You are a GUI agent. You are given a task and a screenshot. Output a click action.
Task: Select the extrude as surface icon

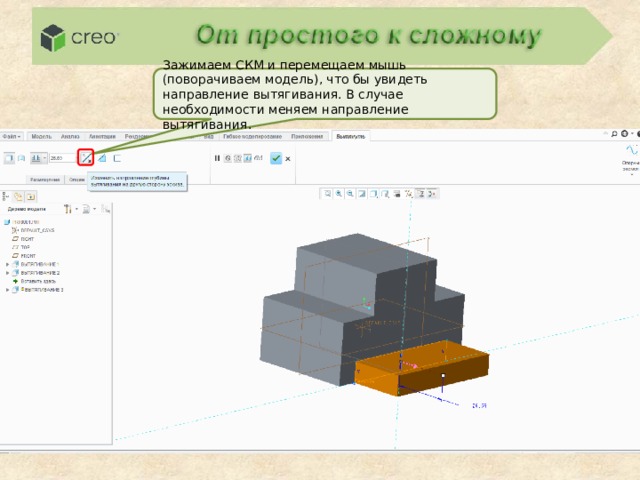pos(21,158)
